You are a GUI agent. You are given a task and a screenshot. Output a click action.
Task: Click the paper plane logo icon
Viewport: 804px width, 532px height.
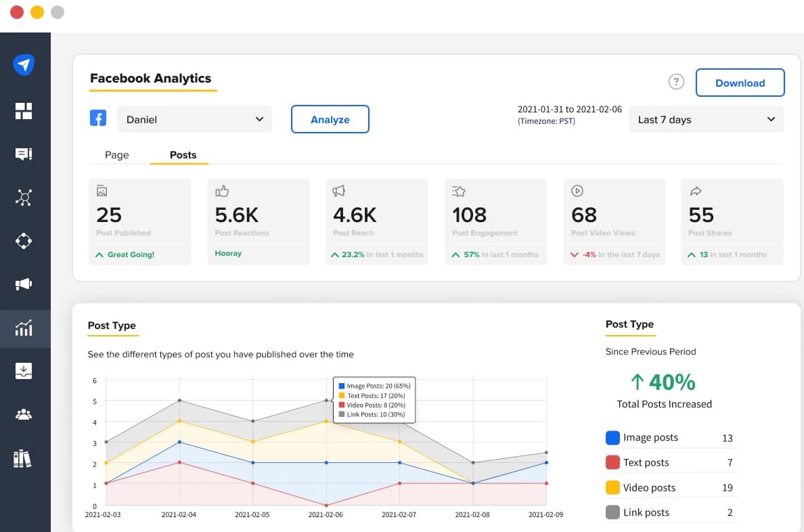tap(24, 65)
